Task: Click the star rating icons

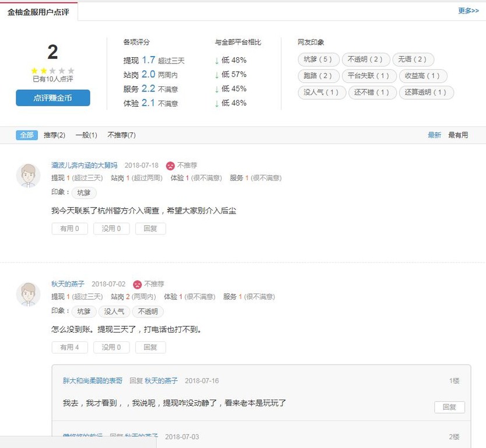Action: [x=53, y=71]
